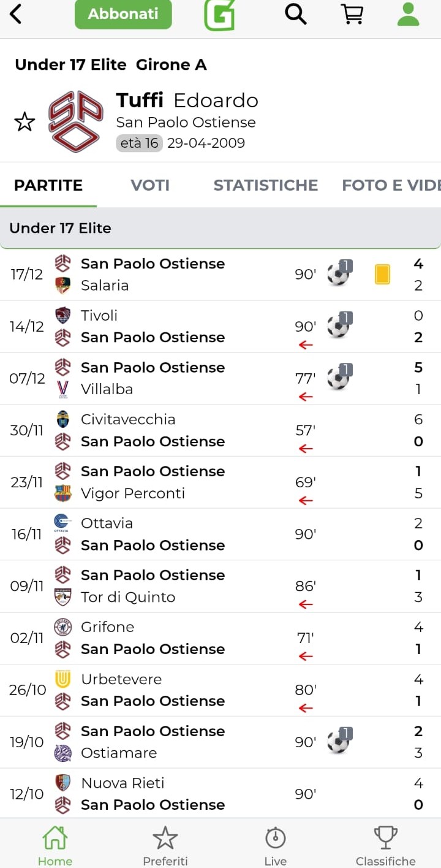This screenshot has height=868, width=441.
Task: Open the user profile icon
Action: tap(408, 14)
